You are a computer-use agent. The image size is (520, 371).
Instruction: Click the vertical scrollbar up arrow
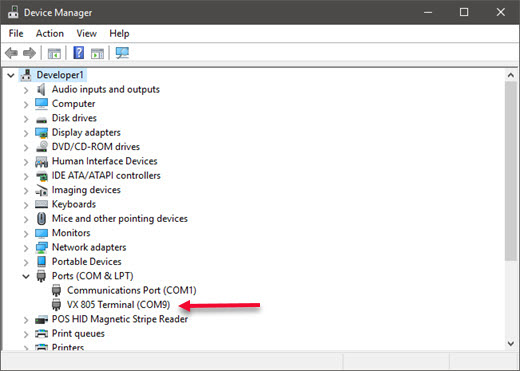[510, 75]
